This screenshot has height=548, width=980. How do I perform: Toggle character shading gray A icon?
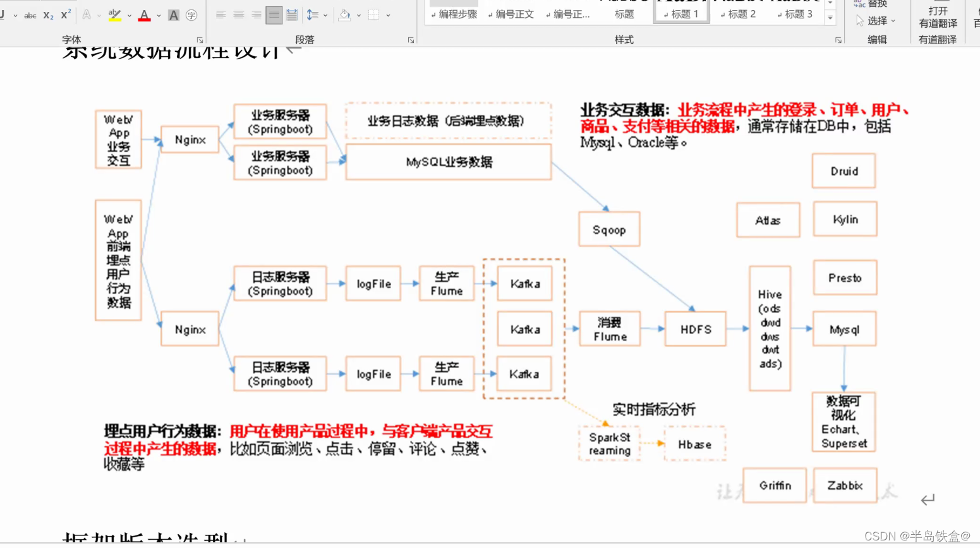174,15
